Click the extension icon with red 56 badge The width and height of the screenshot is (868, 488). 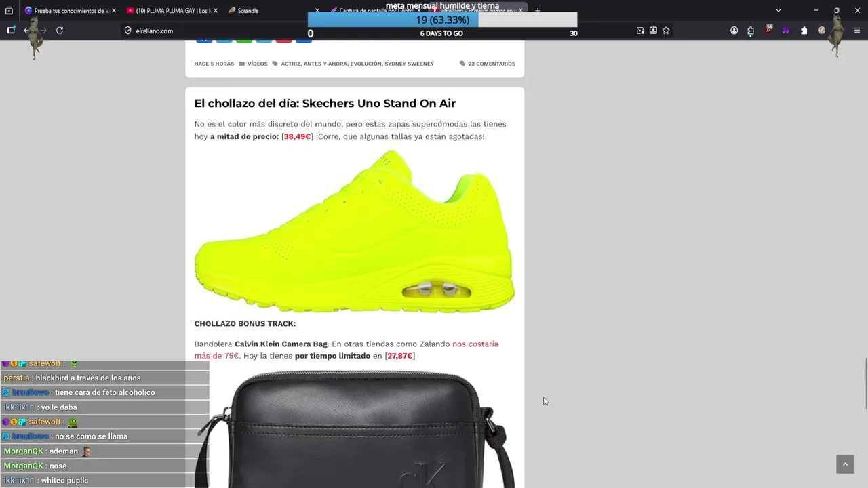point(768,30)
